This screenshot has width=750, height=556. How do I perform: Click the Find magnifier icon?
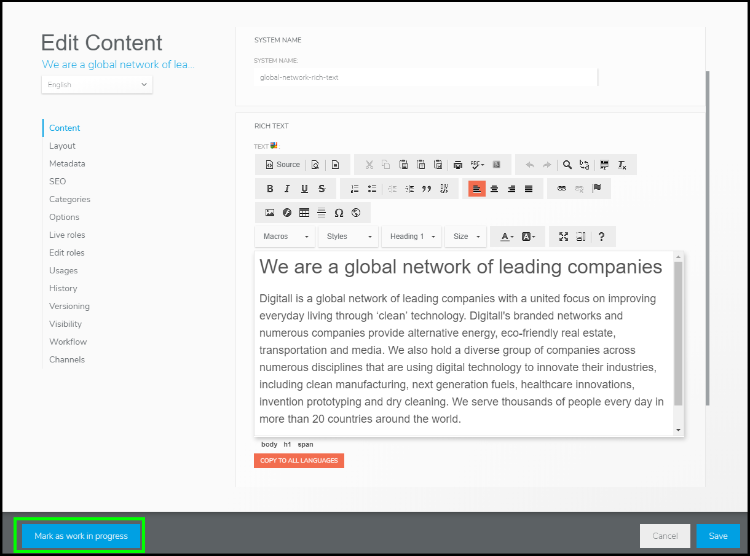pyautogui.click(x=567, y=165)
